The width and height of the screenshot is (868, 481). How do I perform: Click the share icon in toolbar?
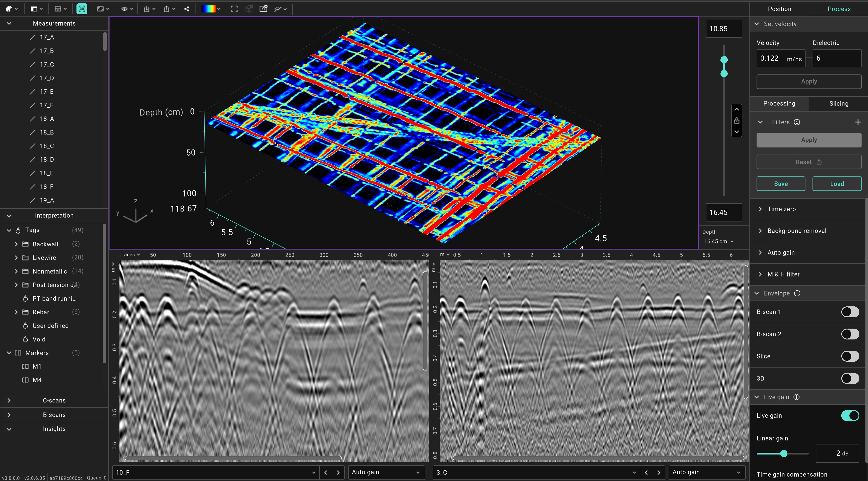(187, 9)
